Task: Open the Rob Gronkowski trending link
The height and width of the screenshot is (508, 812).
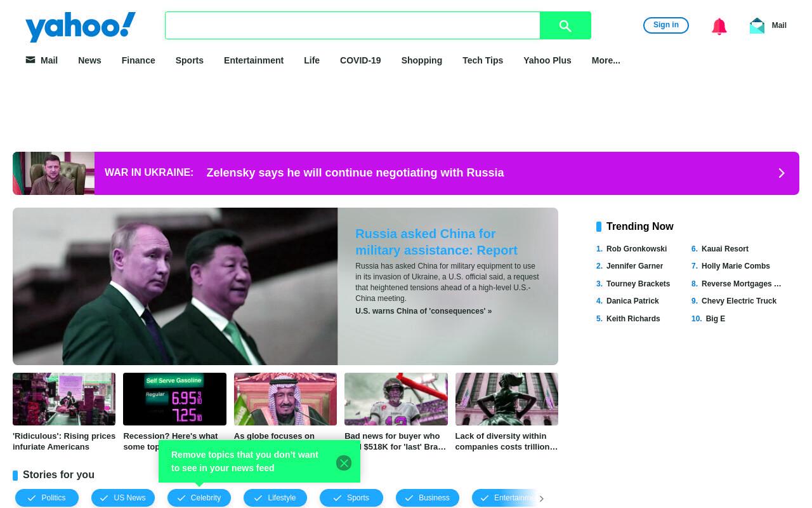Action: [636, 249]
